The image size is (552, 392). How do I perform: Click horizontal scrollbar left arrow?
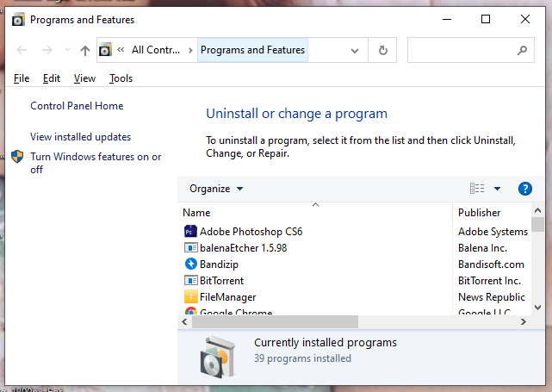point(184,321)
